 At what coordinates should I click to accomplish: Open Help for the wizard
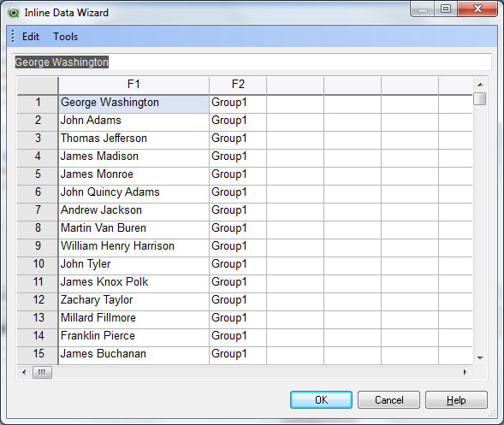[x=456, y=400]
